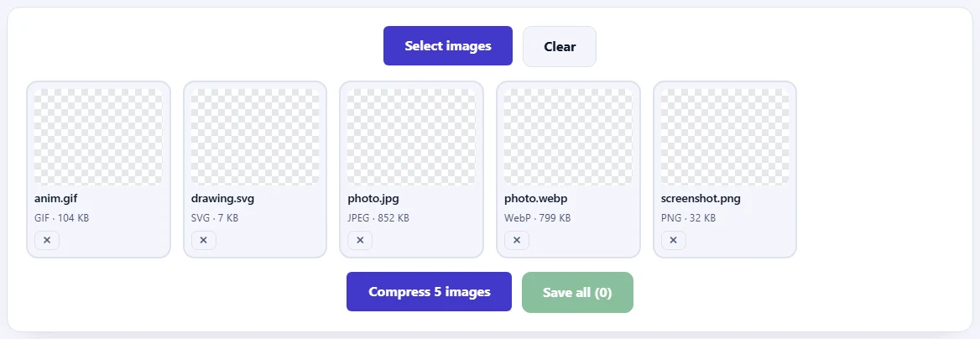980x339 pixels.
Task: Click the anim.gif file name
Action: [x=56, y=199]
